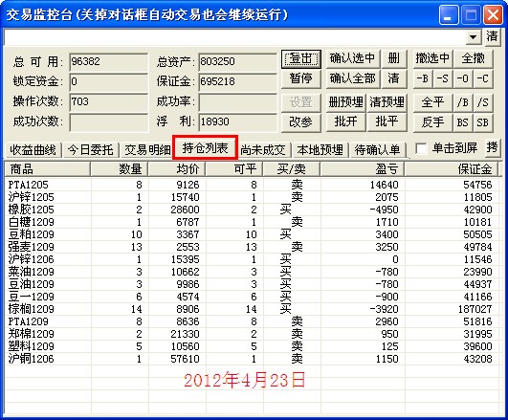Click 删预埋 button
Screen dimensions: 508x420
tap(345, 102)
